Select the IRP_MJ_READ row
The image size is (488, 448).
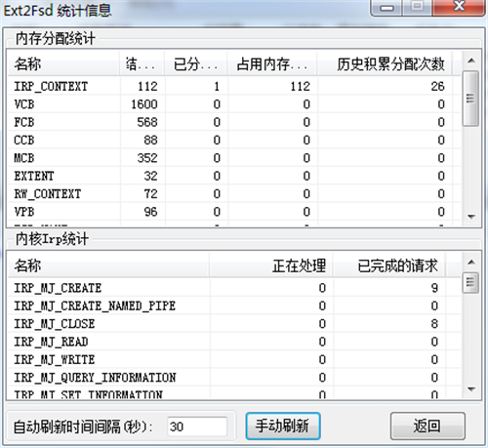[x=234, y=342]
